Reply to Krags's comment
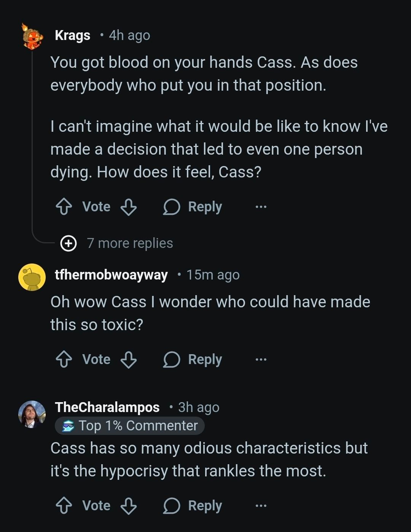This screenshot has height=532, width=411. (193, 207)
